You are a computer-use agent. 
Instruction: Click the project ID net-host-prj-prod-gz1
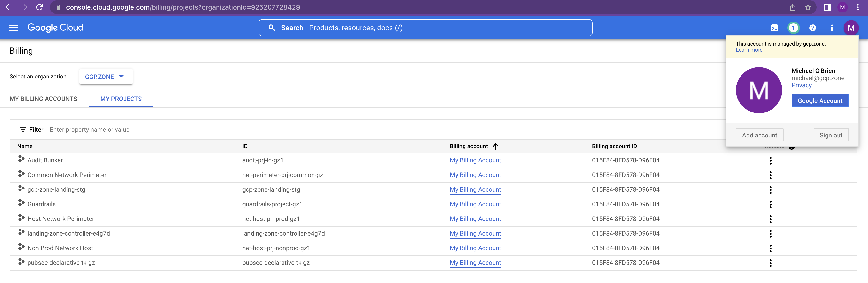[271, 219]
